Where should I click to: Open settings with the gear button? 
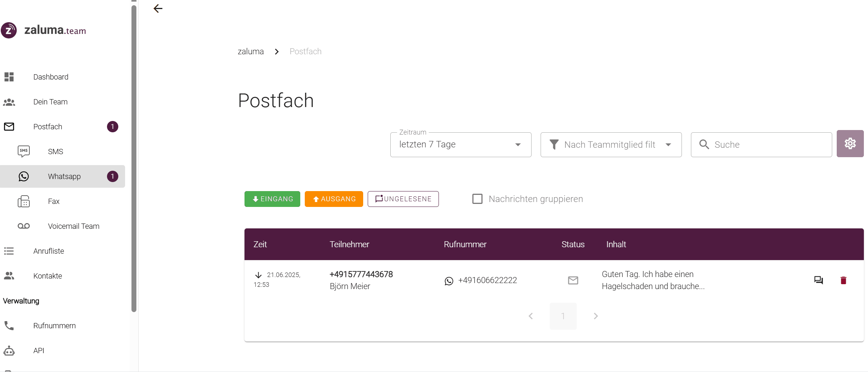point(850,144)
